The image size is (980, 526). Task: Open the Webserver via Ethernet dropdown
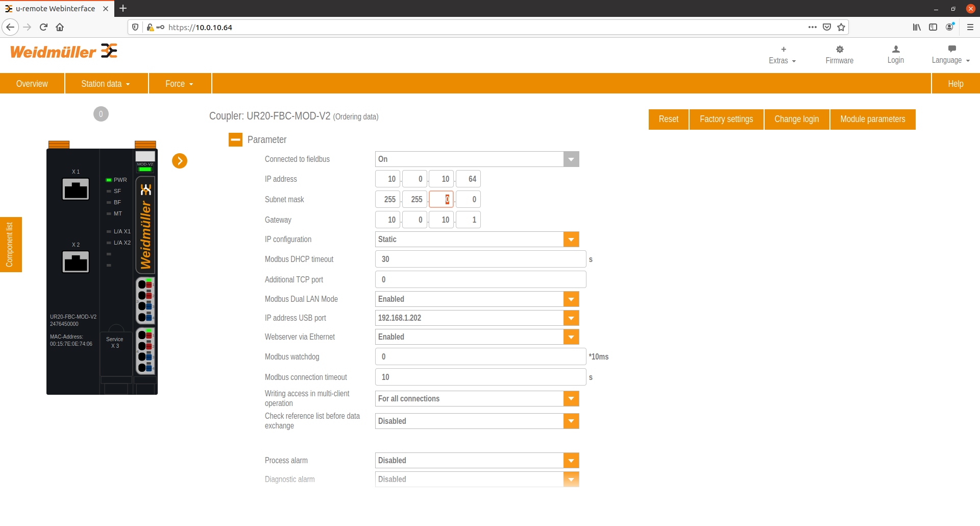(571, 337)
